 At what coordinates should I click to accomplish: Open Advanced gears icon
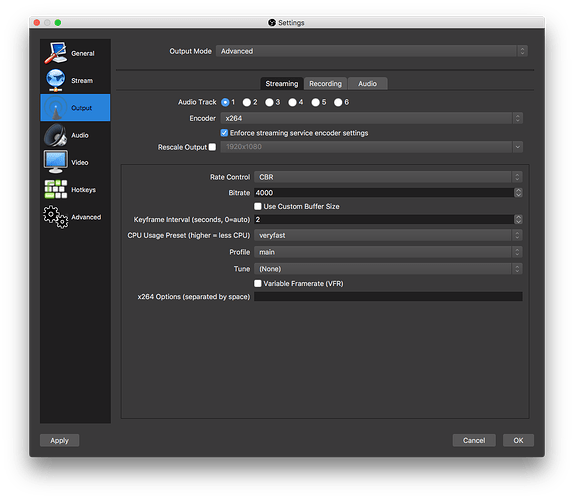56,217
